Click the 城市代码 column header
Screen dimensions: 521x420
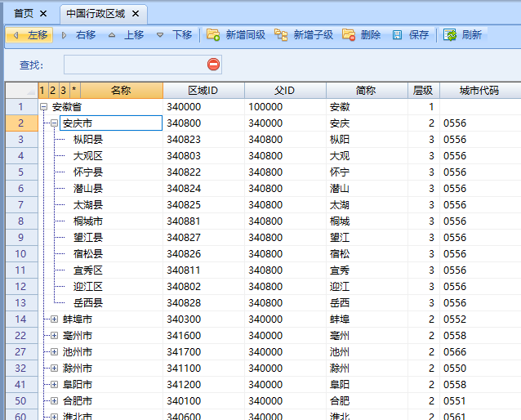tap(480, 91)
